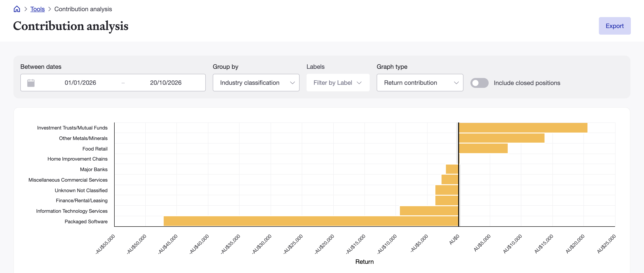Click the Food Retail bar
The width and height of the screenshot is (644, 273).
coord(483,148)
